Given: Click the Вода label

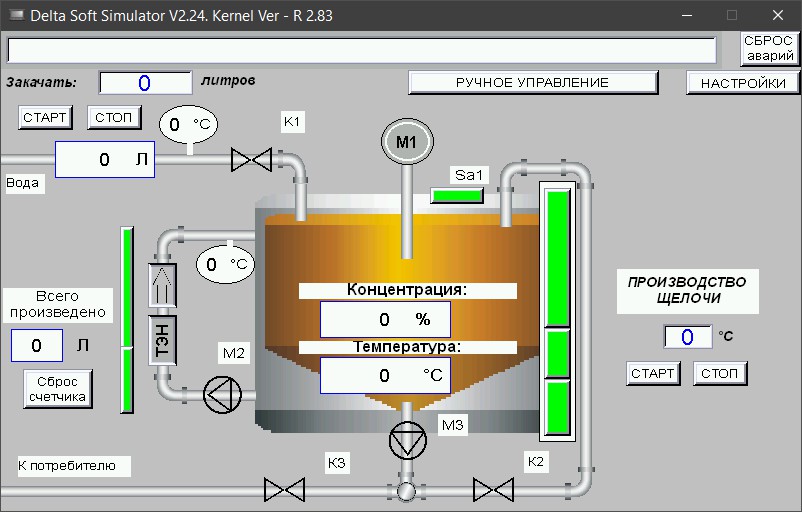Looking at the screenshot, I should click(23, 183).
